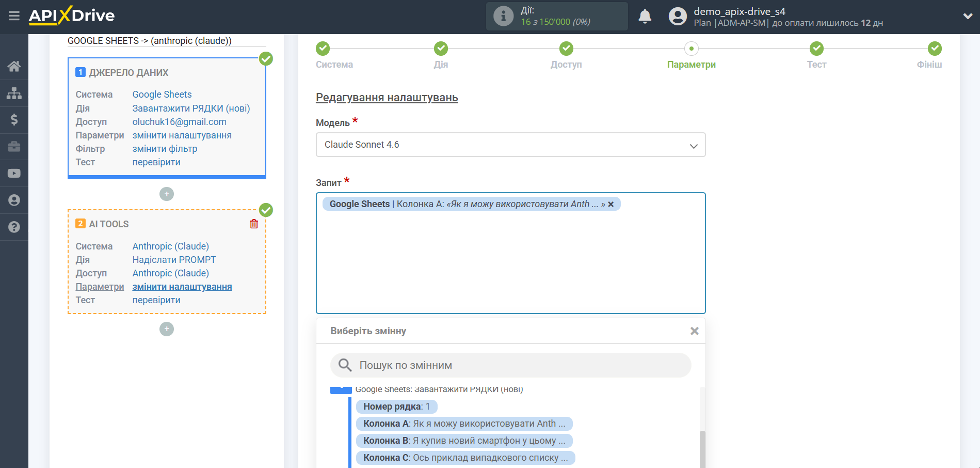Open the hamburger menu
980x468 pixels.
coord(14,16)
